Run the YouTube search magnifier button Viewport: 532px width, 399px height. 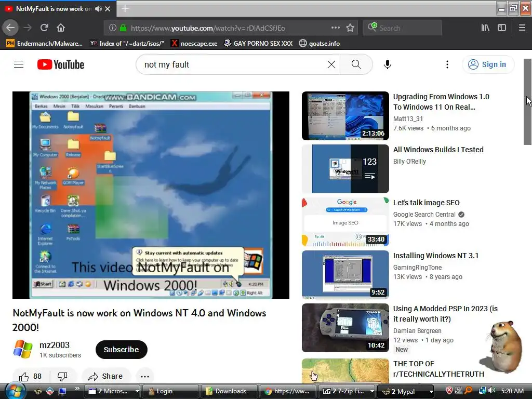tap(356, 64)
